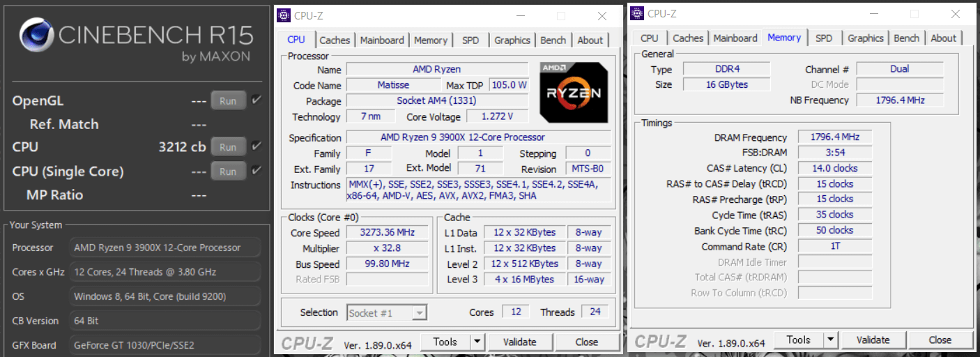The width and height of the screenshot is (980, 357).
Task: Open Memory tab in left CPU-Z window
Action: click(430, 40)
